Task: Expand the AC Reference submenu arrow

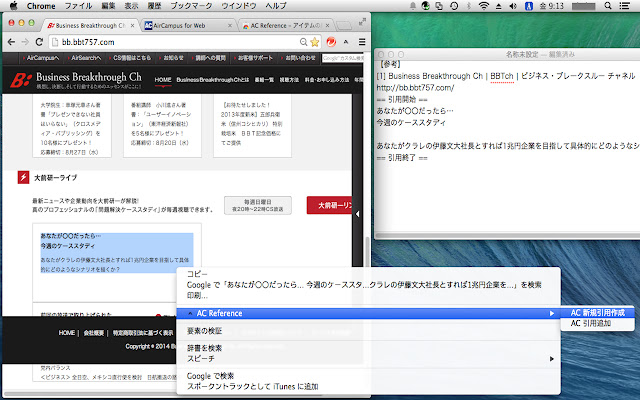Action: pyautogui.click(x=551, y=313)
